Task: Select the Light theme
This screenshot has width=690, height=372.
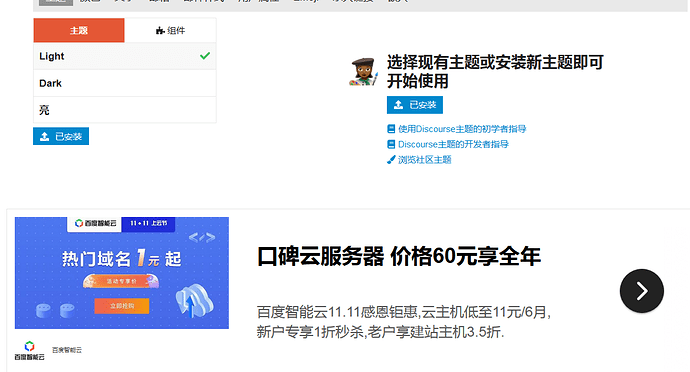Action: [125, 56]
